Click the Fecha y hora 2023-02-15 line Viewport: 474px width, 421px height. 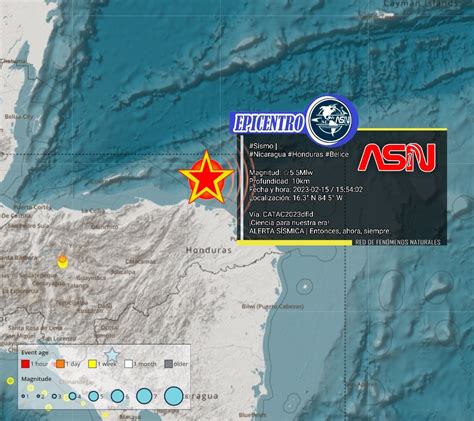pos(306,189)
